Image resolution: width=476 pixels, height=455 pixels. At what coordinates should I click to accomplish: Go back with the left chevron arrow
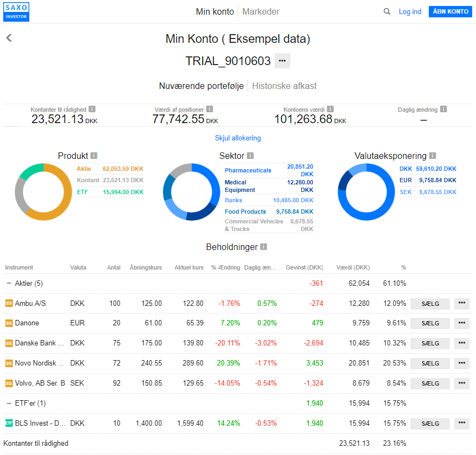click(x=9, y=38)
